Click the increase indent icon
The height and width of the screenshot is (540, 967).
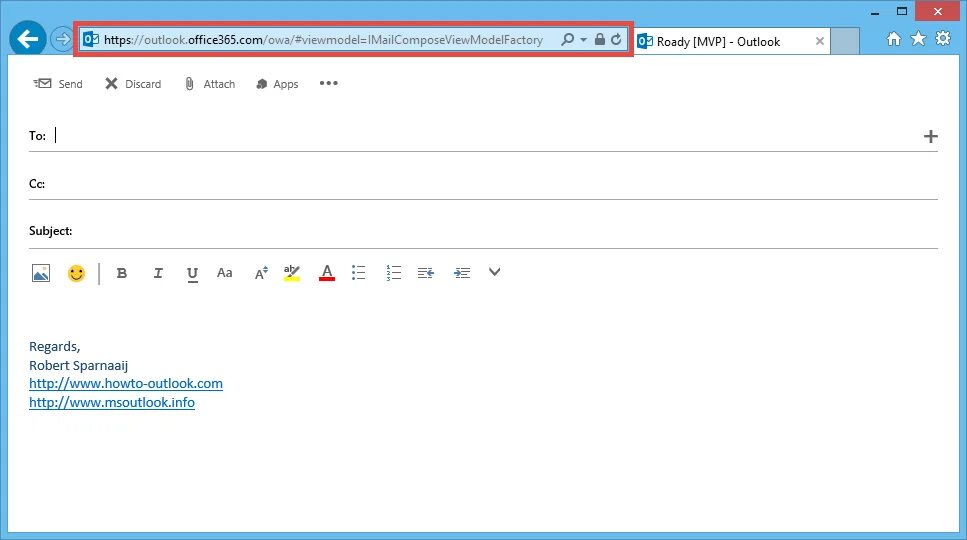pos(462,272)
